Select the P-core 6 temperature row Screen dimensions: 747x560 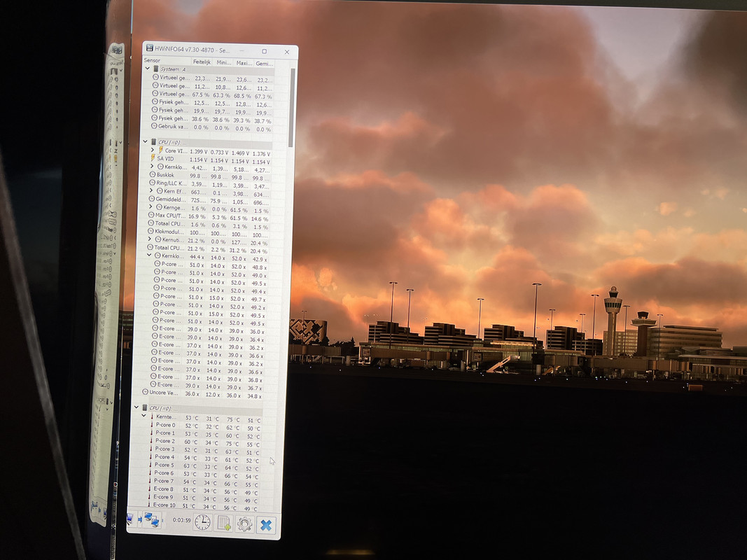[202, 475]
